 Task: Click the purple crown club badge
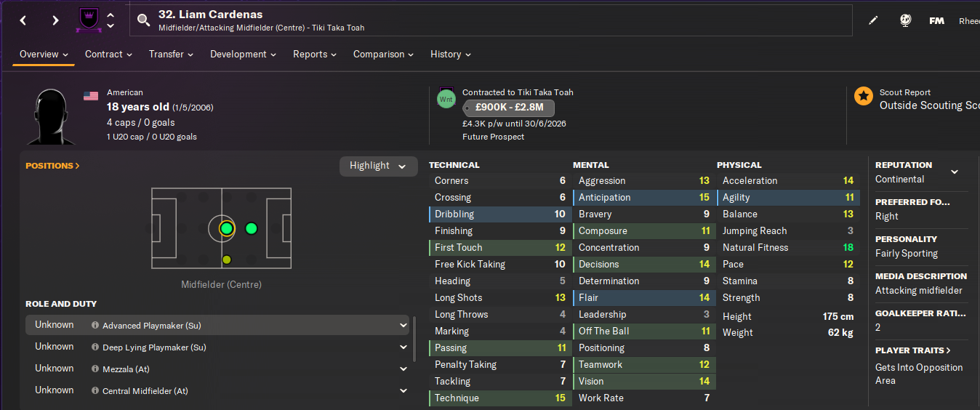pyautogui.click(x=89, y=20)
